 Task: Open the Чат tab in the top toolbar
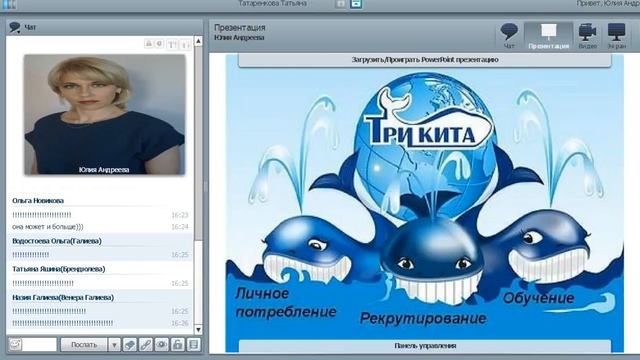(x=509, y=36)
